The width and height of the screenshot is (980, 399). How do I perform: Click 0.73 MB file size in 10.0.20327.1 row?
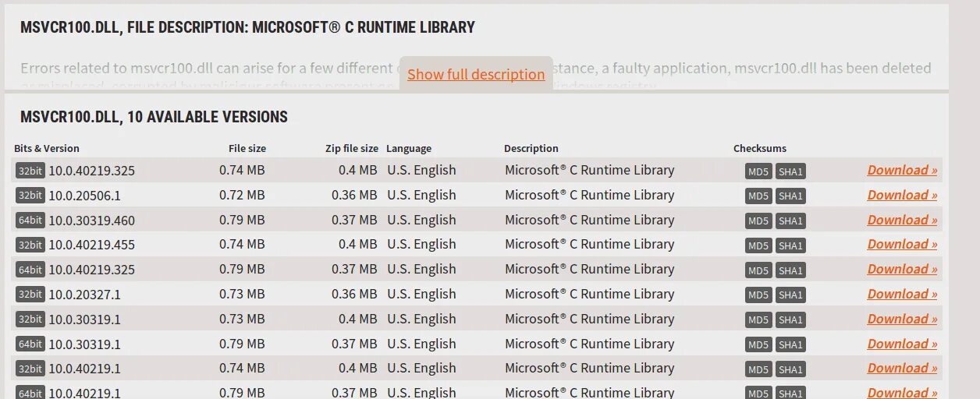242,294
